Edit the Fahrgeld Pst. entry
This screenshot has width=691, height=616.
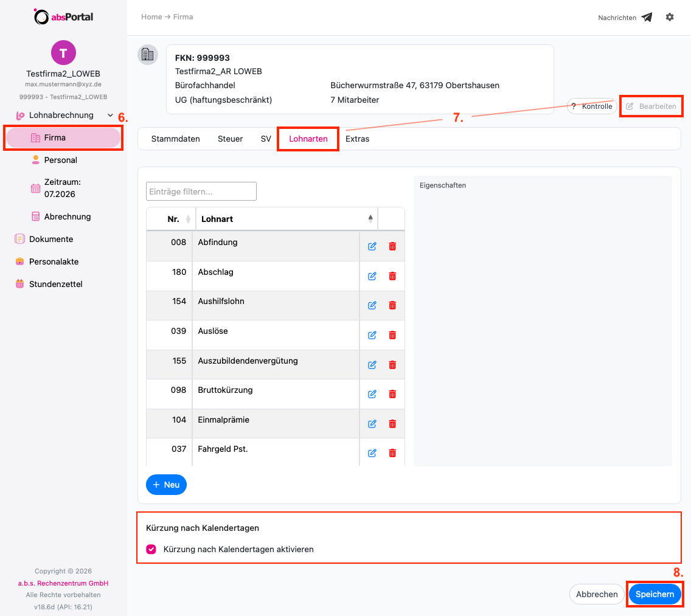372,453
